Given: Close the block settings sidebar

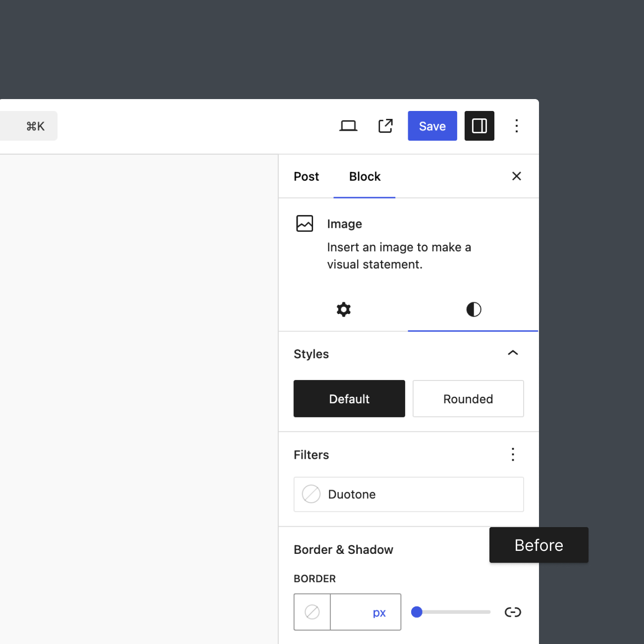Looking at the screenshot, I should pyautogui.click(x=516, y=176).
